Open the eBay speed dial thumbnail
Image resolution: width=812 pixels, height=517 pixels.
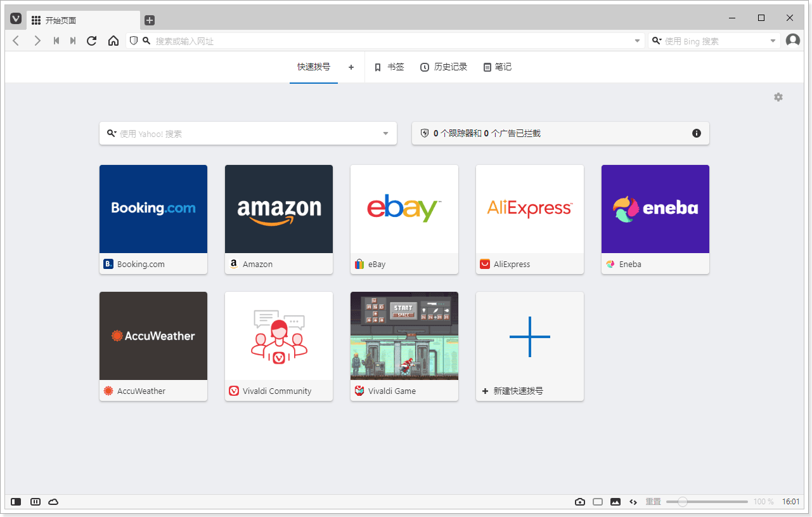pyautogui.click(x=404, y=209)
